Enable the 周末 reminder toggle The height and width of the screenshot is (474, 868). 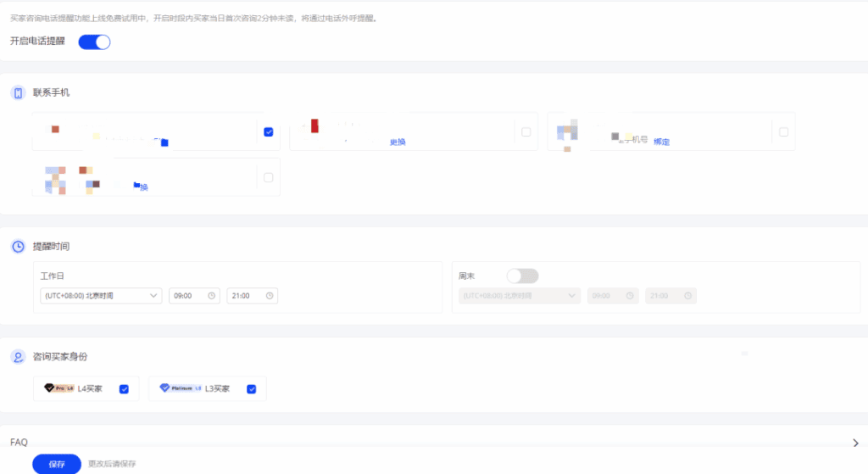[x=522, y=276]
